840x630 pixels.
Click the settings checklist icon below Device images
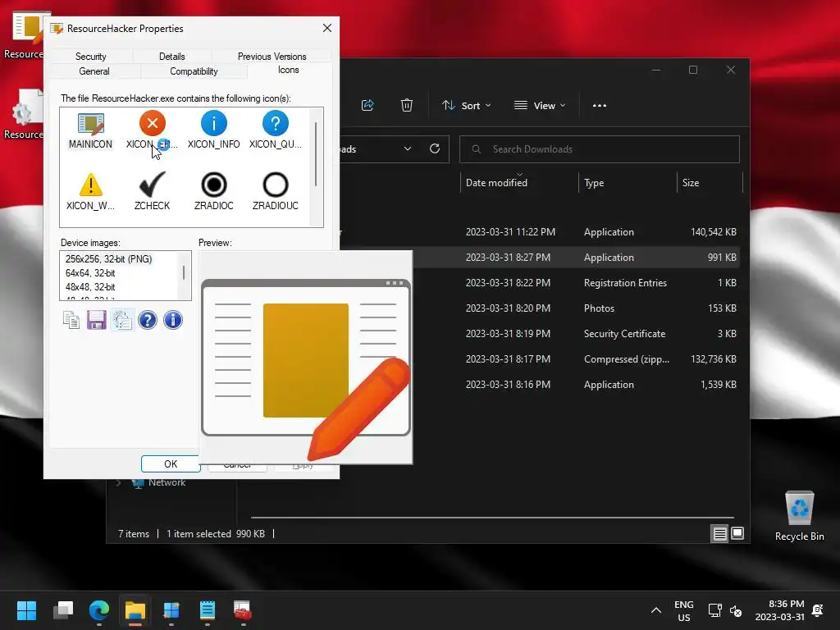(122, 321)
